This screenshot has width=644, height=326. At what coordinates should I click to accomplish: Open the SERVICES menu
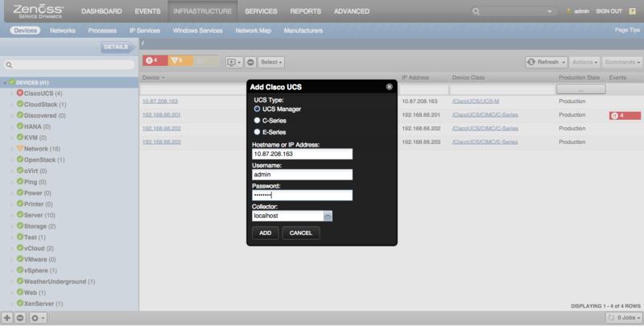click(x=261, y=11)
